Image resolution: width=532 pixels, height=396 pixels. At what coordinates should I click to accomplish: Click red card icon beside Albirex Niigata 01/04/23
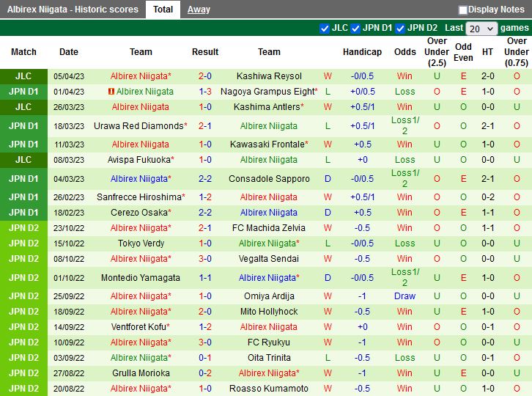pos(111,92)
